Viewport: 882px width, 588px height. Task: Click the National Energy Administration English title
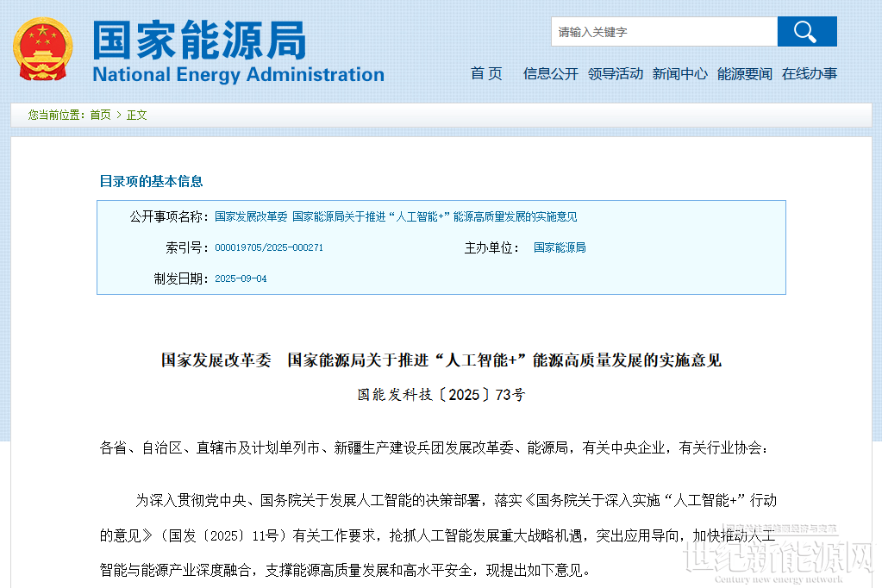click(x=238, y=74)
